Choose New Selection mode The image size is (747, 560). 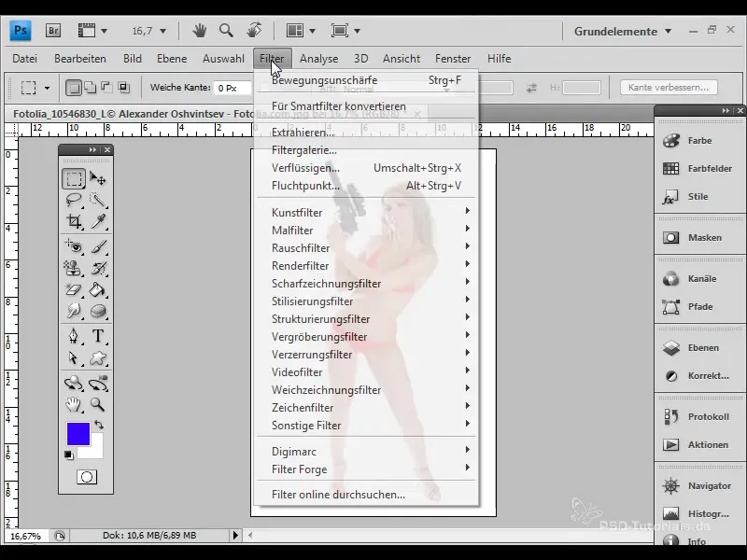73,88
